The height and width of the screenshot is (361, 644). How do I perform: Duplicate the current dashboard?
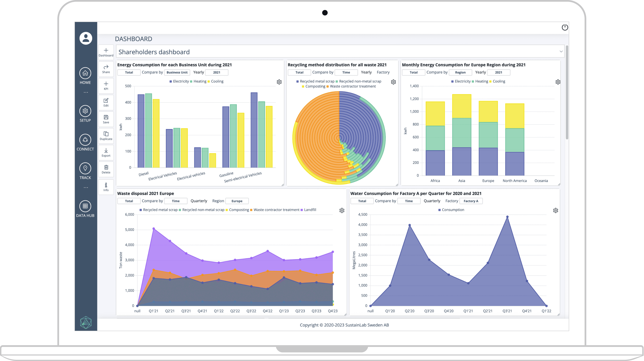(106, 136)
